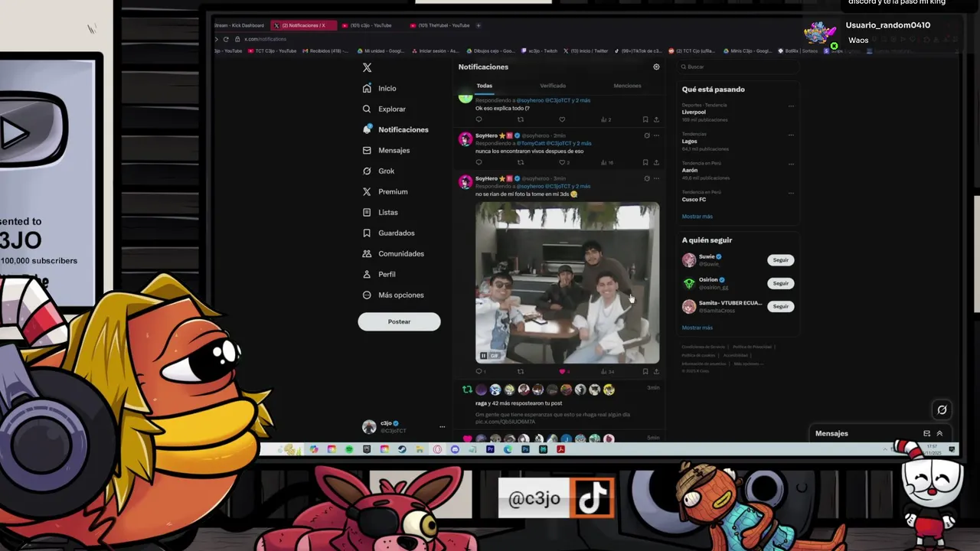Reply to the GIF photo post
The image size is (980, 551).
pos(480,372)
